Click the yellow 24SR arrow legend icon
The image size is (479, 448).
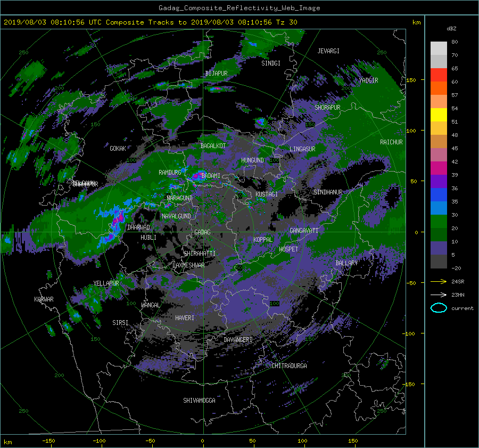tap(439, 281)
